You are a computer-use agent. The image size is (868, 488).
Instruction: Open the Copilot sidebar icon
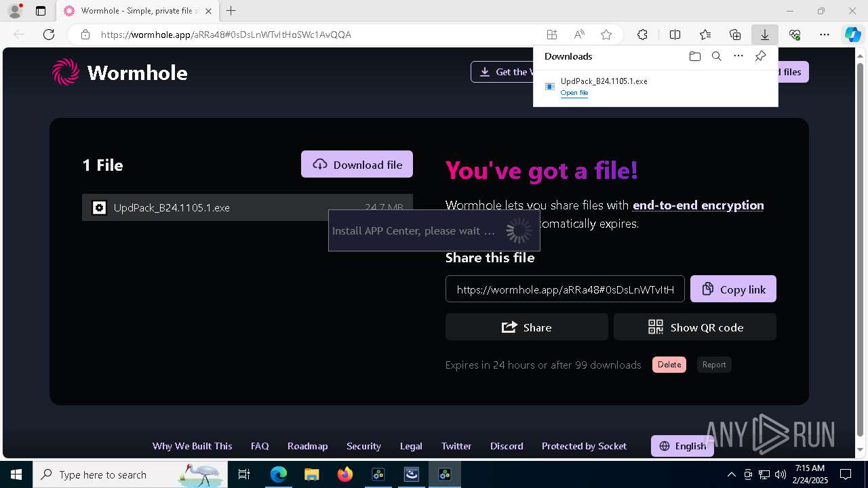pyautogui.click(x=852, y=35)
